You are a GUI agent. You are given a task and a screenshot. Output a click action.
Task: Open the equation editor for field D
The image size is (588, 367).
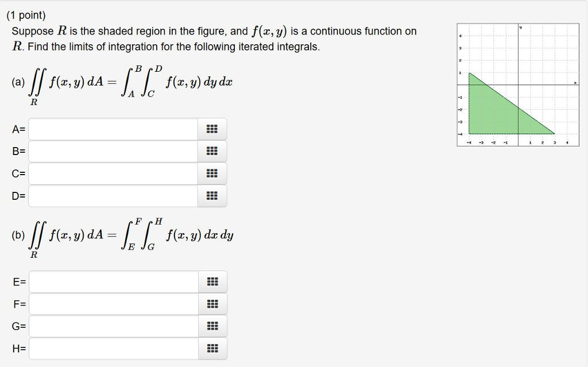[213, 195]
